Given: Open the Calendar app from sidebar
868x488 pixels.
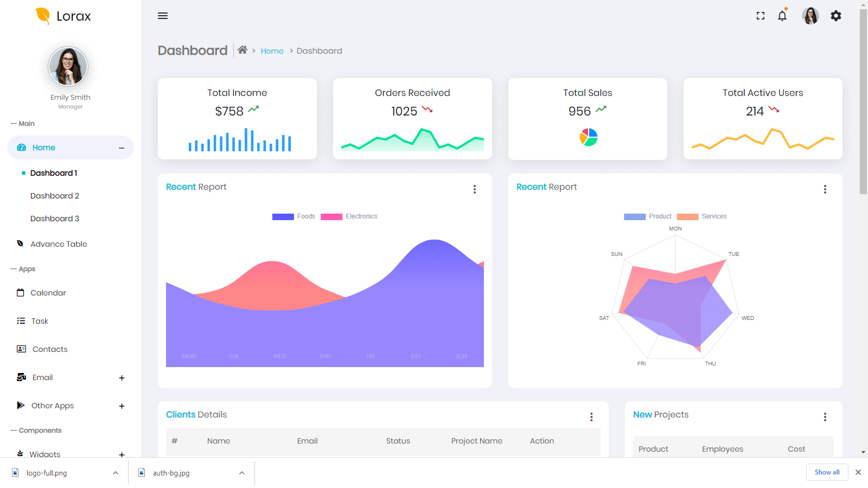Looking at the screenshot, I should coord(48,293).
